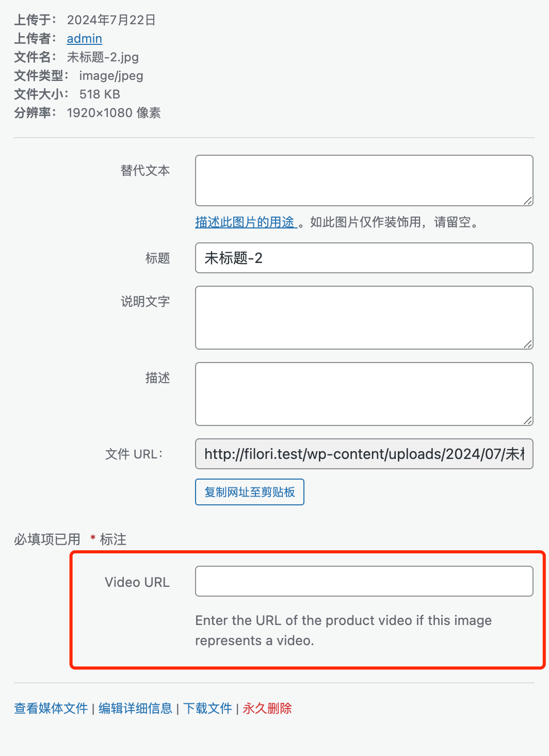This screenshot has width=549, height=756.
Task: Click the resolution text 1920×1080 像素
Action: (114, 113)
